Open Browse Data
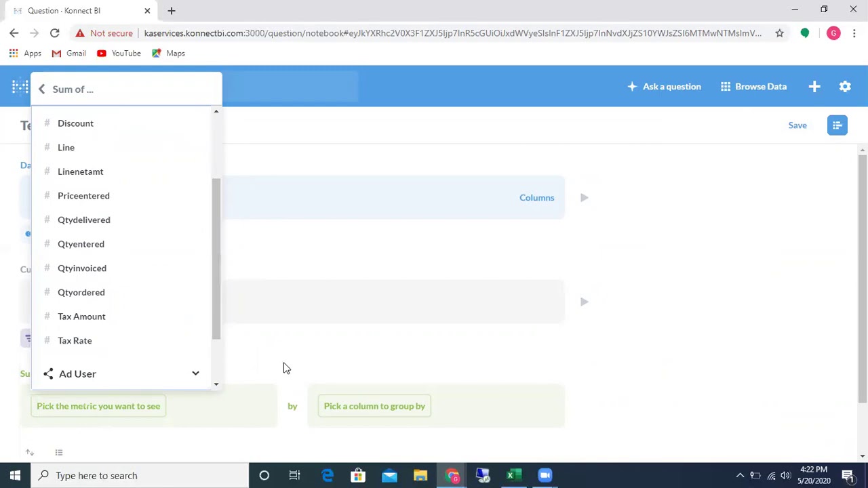868x488 pixels. click(753, 87)
